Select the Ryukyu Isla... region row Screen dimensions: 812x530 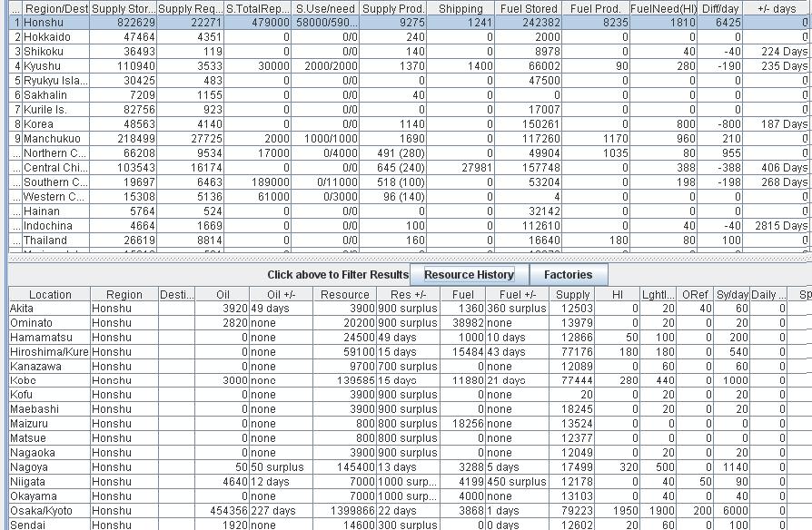[409, 80]
